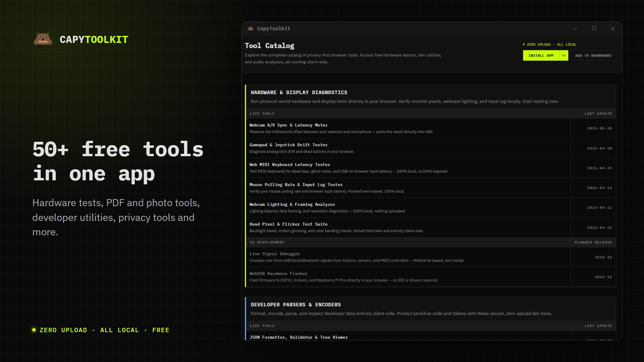This screenshot has width=644, height=362.
Task: Click the CapyToolkit window title bar icon
Action: click(250, 28)
